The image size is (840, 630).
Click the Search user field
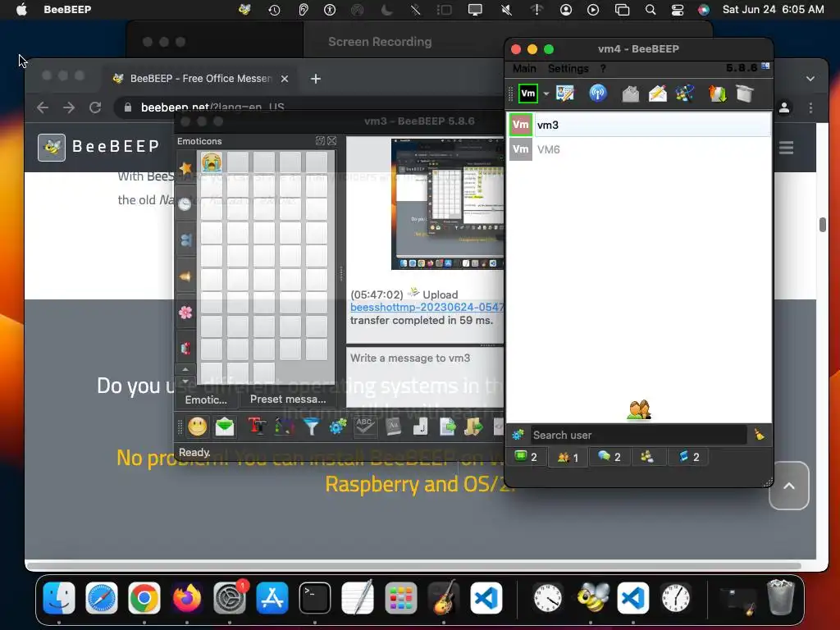pyautogui.click(x=638, y=435)
